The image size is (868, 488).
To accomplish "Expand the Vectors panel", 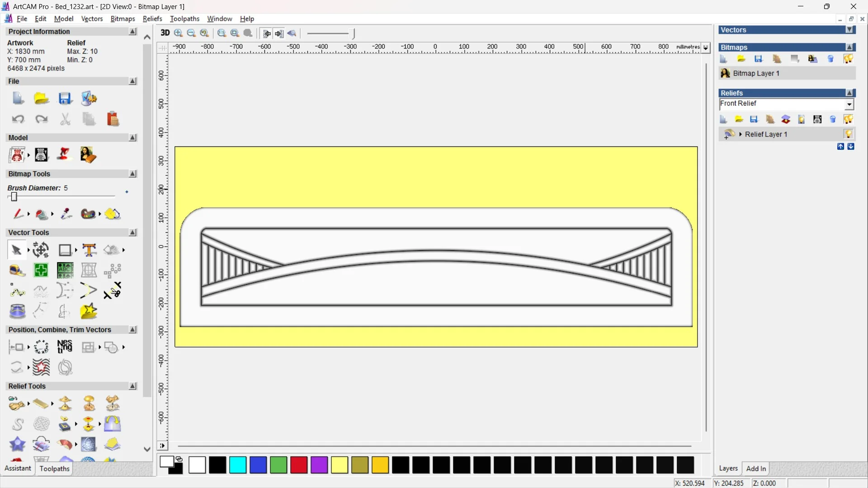I will pos(849,30).
